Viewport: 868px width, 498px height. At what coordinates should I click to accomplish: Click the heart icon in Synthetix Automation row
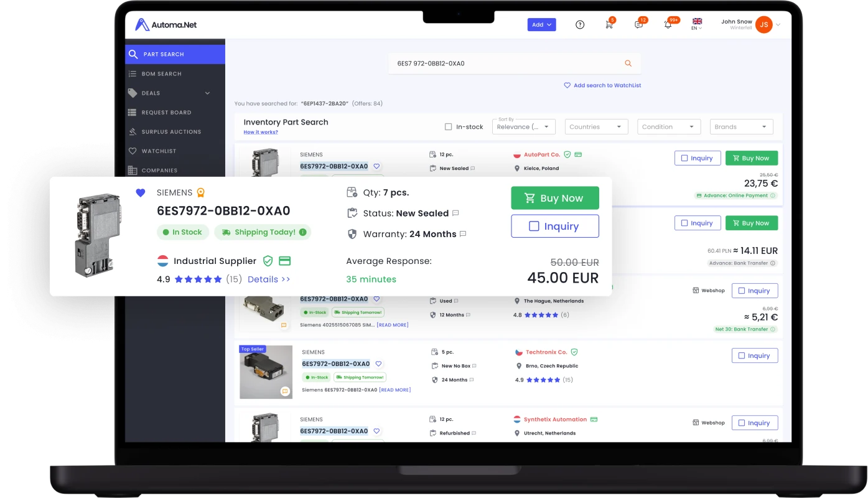click(376, 431)
